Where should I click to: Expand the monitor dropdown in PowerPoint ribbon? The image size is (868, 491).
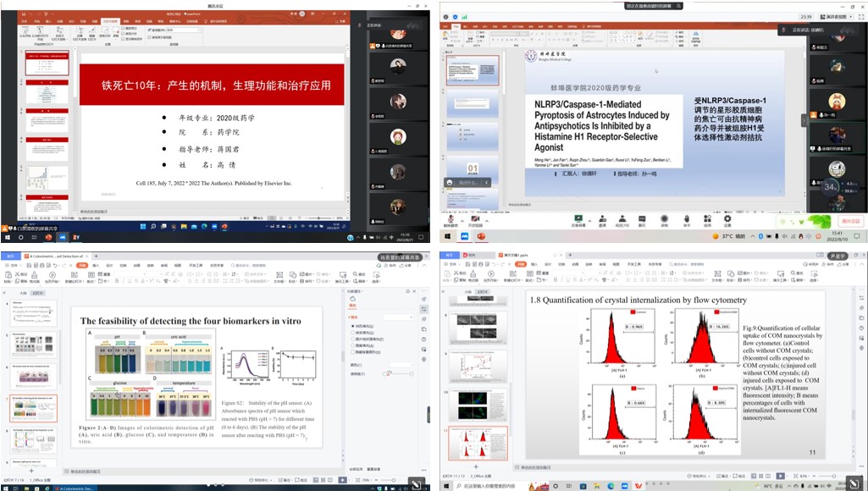pos(199,30)
